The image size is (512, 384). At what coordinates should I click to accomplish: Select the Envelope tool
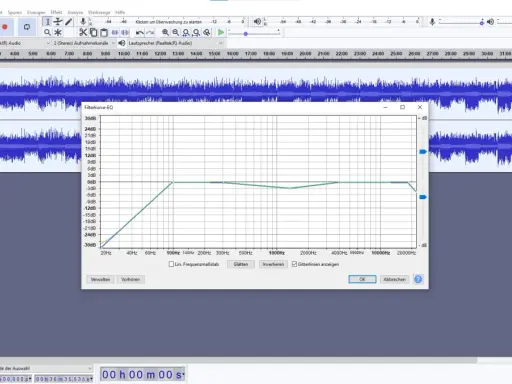pos(58,22)
